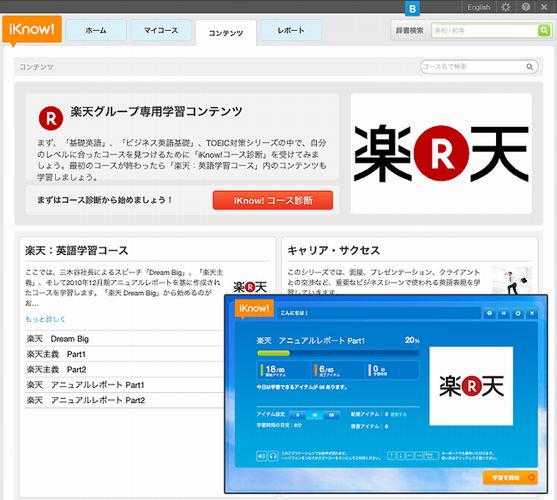Click the red iKnow! コース診断 button

pyautogui.click(x=273, y=200)
